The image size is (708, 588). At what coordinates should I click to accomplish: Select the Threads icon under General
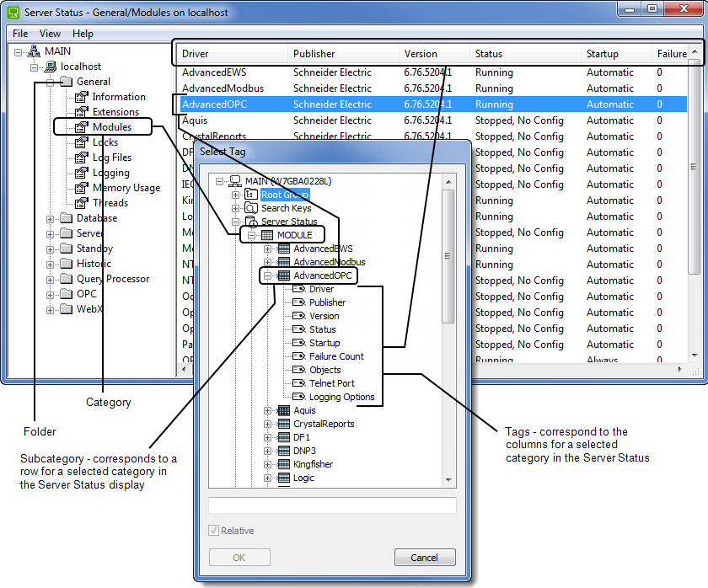click(x=82, y=203)
